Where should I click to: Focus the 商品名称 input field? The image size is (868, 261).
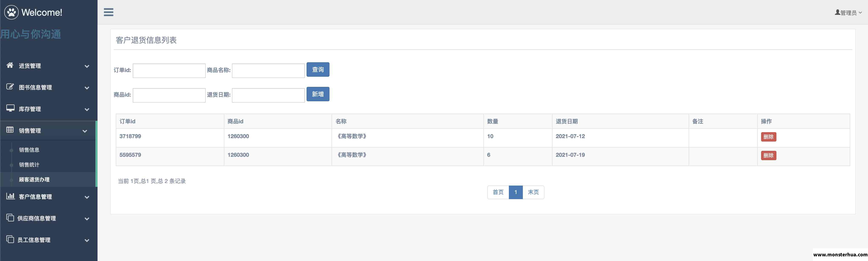coord(269,71)
